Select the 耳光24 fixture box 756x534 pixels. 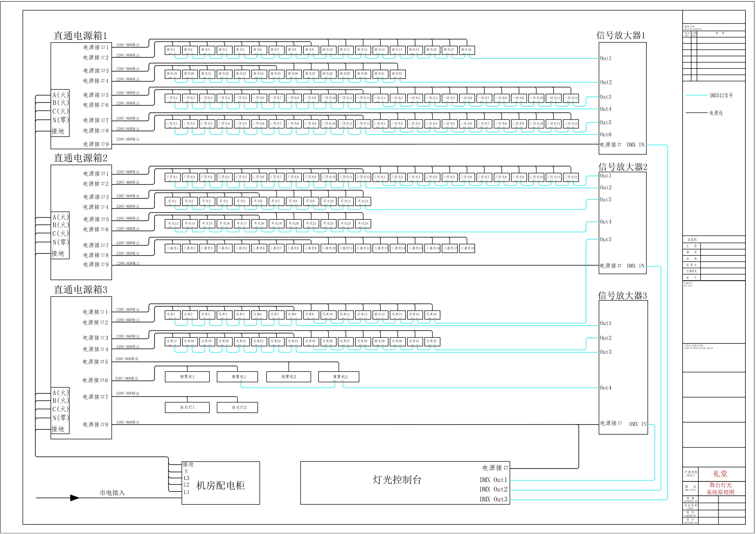[363, 224]
